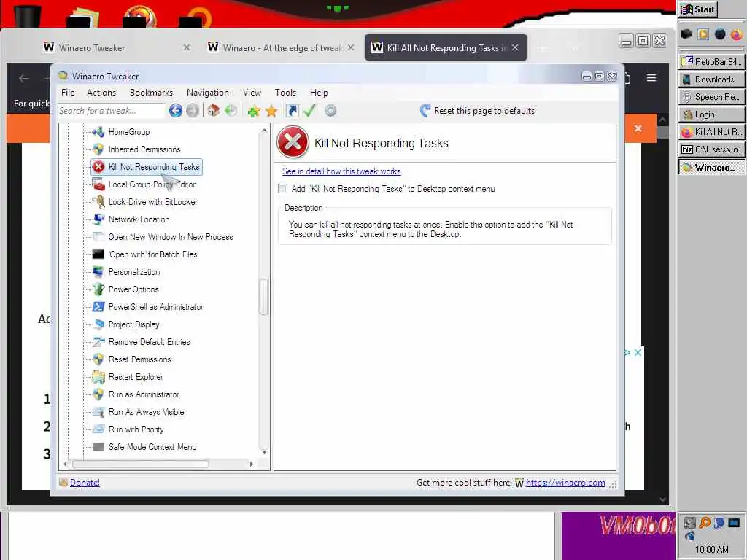
Task: Open the File menu
Action: tap(68, 93)
